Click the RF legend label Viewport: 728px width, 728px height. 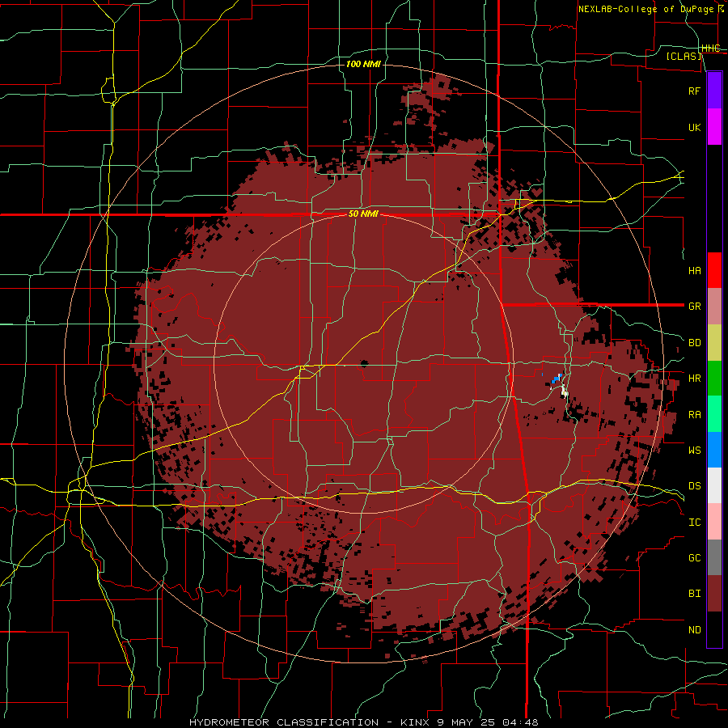[x=694, y=91]
